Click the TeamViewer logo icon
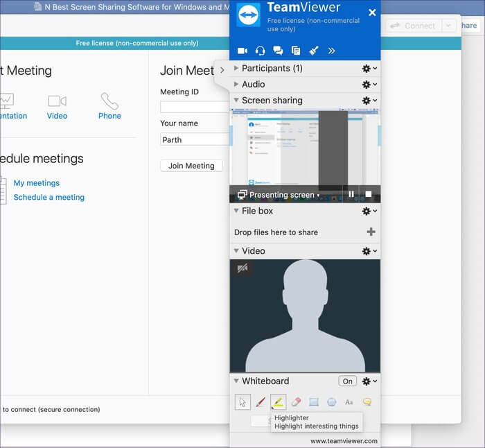 248,15
